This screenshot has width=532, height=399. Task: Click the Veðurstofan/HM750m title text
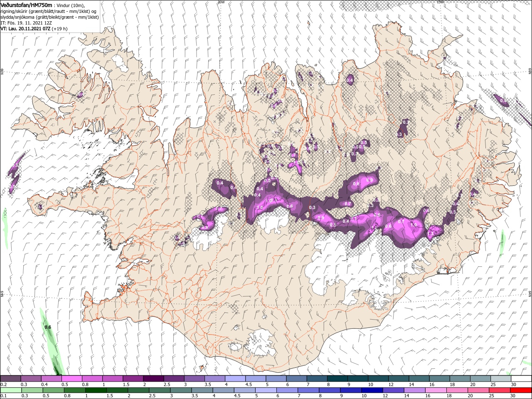click(26, 5)
